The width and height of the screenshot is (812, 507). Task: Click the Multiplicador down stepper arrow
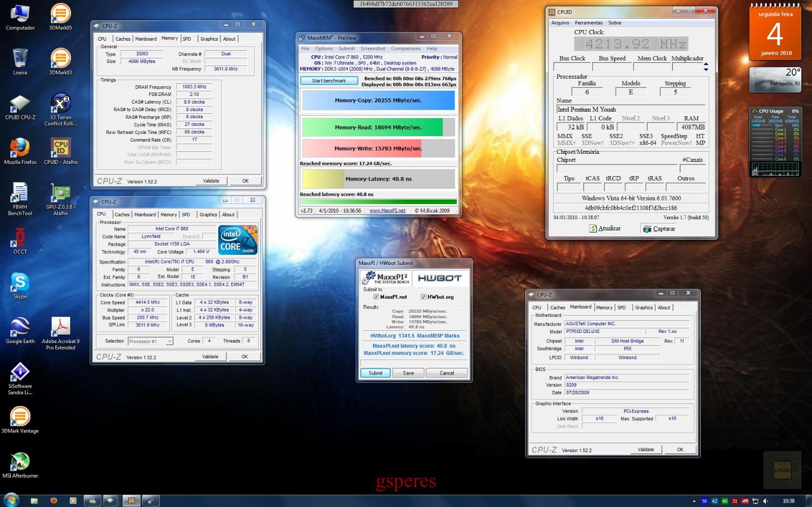click(706, 69)
